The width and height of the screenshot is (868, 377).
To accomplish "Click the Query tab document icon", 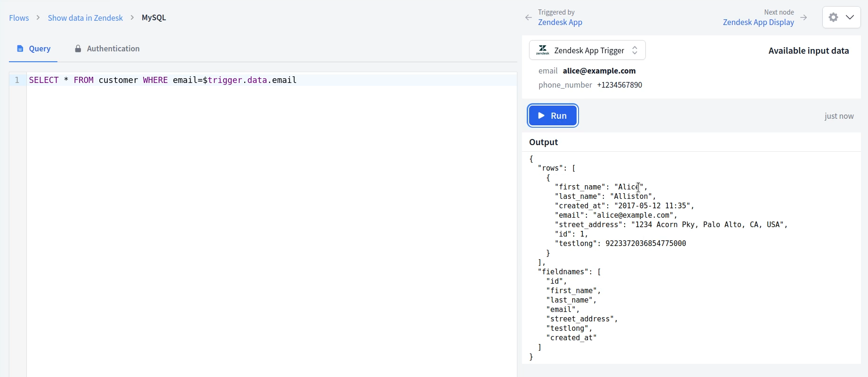I will coord(20,49).
